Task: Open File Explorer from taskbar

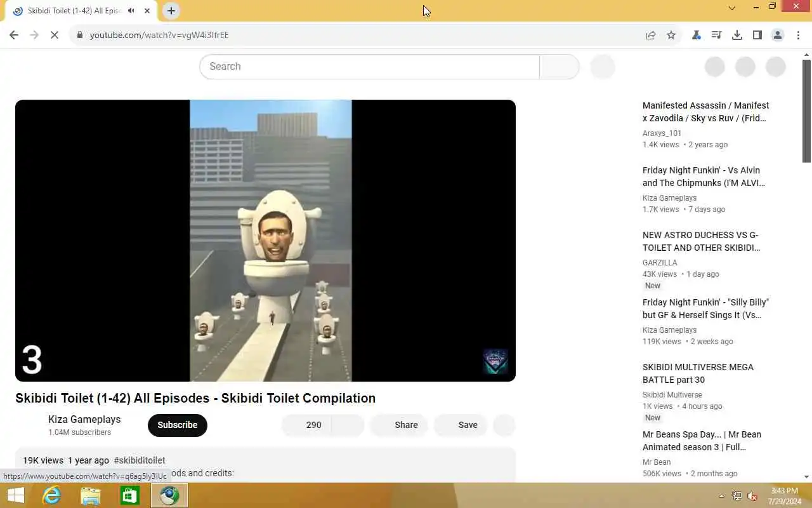Action: [x=91, y=495]
